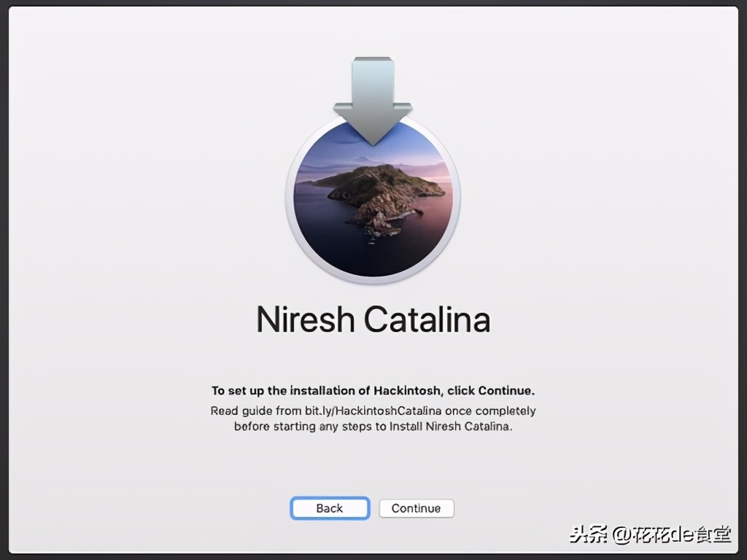Click the @花花de食堂 watermark text
747x560 pixels.
coord(671,534)
